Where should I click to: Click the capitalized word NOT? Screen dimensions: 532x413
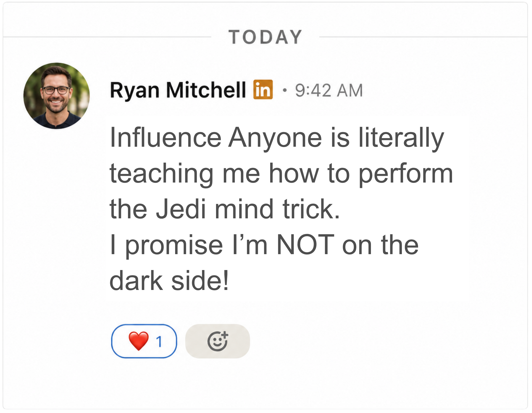[x=305, y=244]
